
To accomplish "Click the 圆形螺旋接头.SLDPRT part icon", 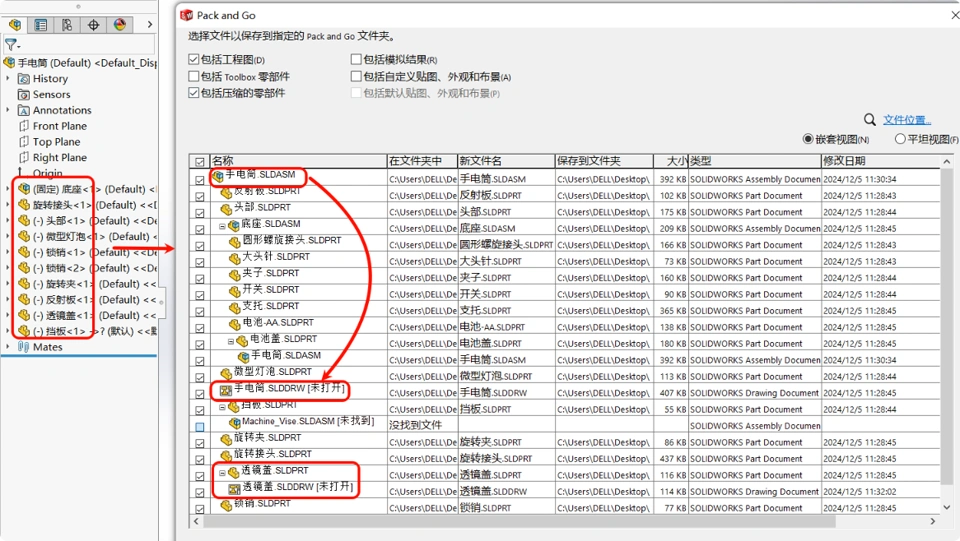I will pyautogui.click(x=234, y=242).
